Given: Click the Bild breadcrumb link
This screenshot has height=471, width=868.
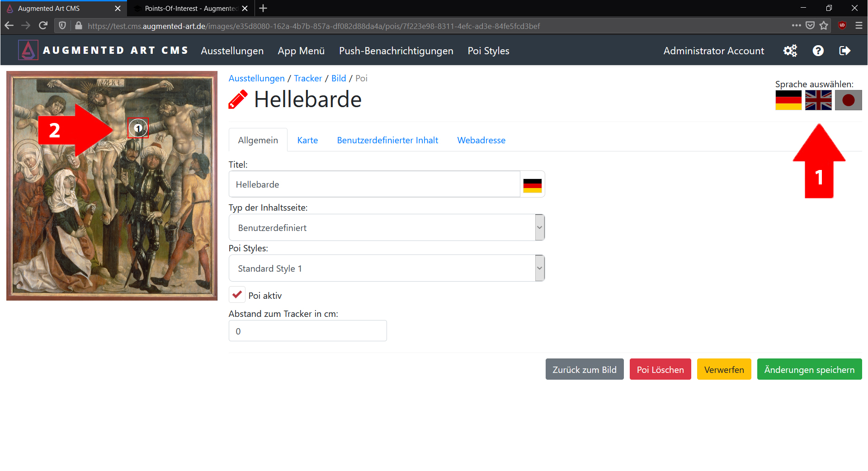Looking at the screenshot, I should 339,78.
